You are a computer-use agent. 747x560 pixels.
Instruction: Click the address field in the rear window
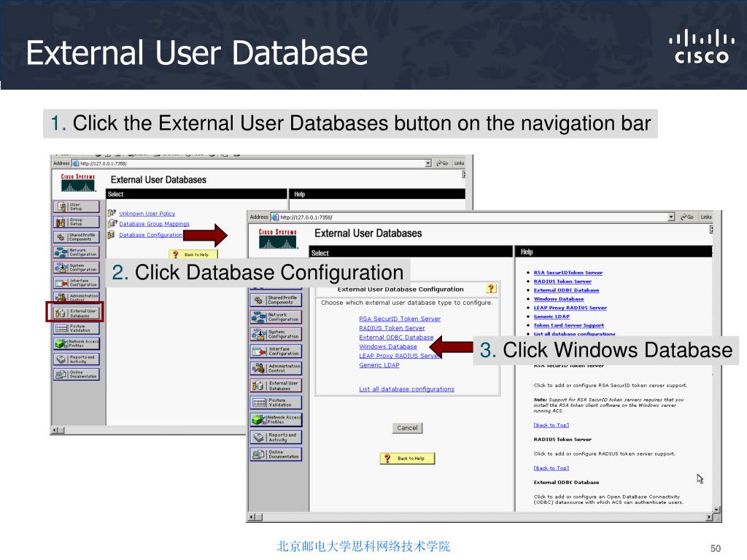(252, 163)
